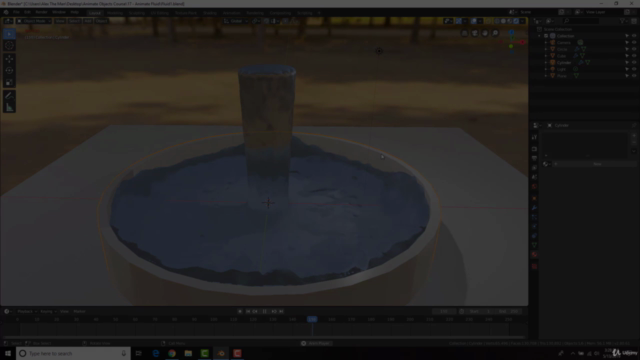Hide the Camera object in viewport
640x360 pixels.
pos(634,42)
